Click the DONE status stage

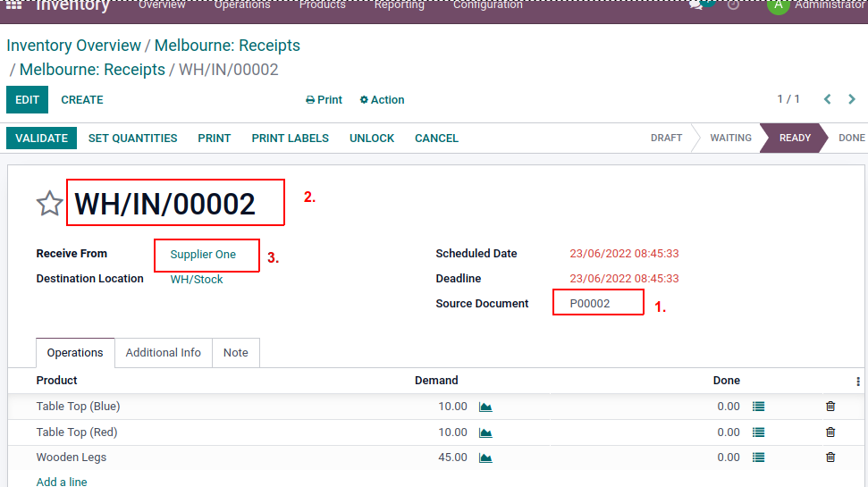tap(851, 138)
